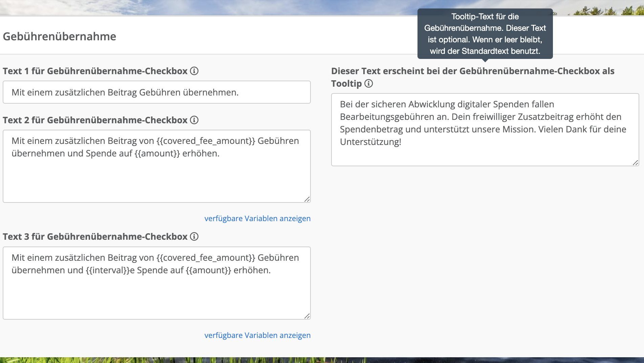Place cursor after 'übernehmen.' in Text 1
Image resolution: width=644 pixels, height=363 pixels.
(239, 92)
